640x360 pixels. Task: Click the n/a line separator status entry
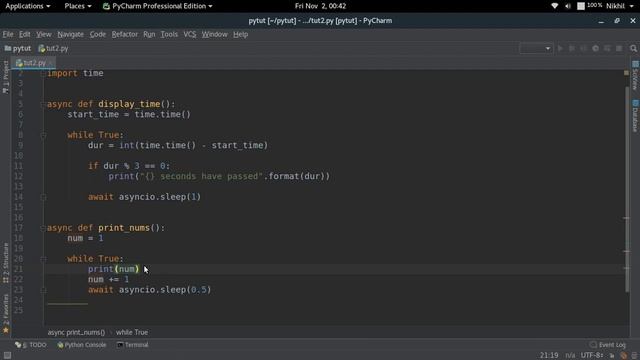[x=570, y=356]
